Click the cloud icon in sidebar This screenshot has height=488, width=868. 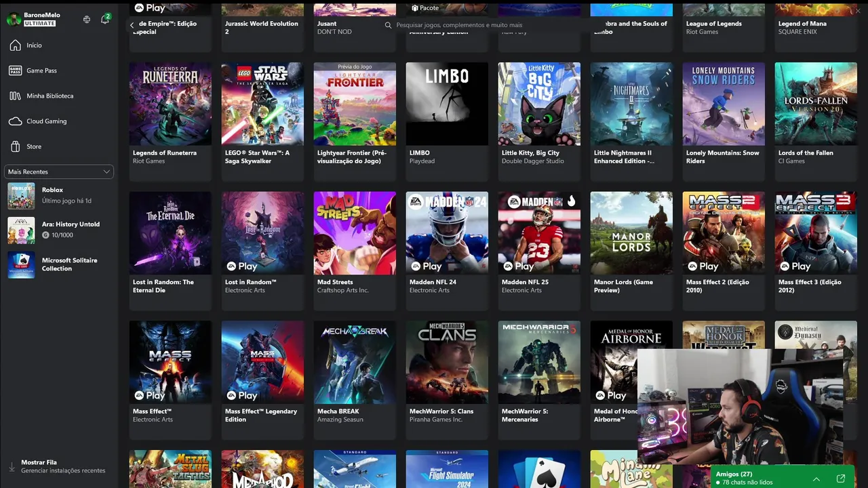(15, 121)
